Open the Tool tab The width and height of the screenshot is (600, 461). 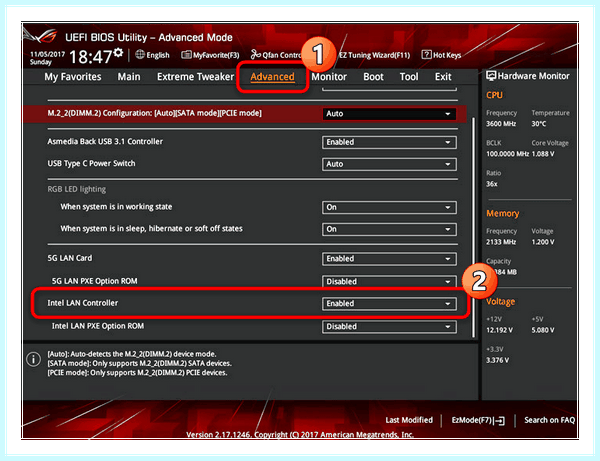click(x=409, y=77)
